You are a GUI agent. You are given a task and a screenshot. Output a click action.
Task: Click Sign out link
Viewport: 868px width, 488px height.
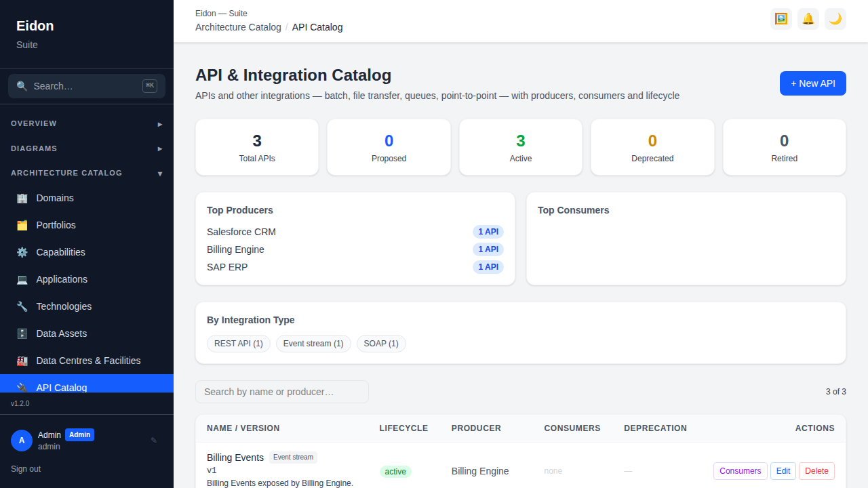pos(26,469)
